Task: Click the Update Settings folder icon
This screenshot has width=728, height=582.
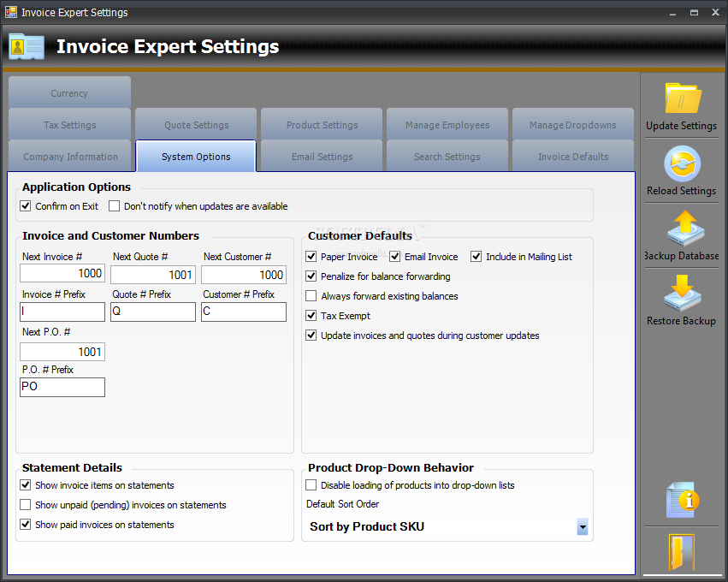Action: pos(682,98)
